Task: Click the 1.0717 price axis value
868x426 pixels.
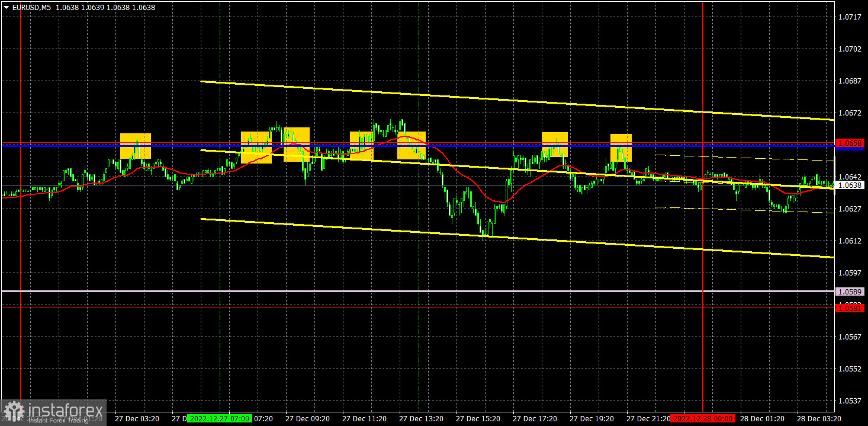Action: (850, 17)
